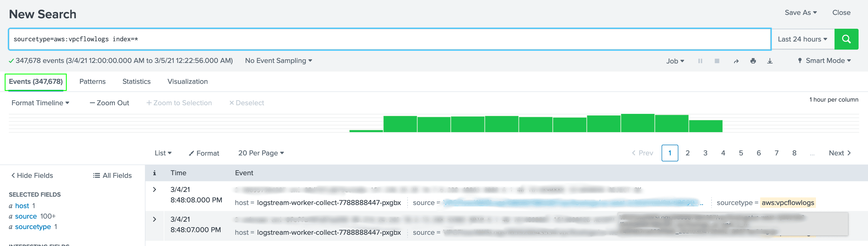This screenshot has height=246, width=868.
Task: Print the search results
Action: [x=753, y=61]
